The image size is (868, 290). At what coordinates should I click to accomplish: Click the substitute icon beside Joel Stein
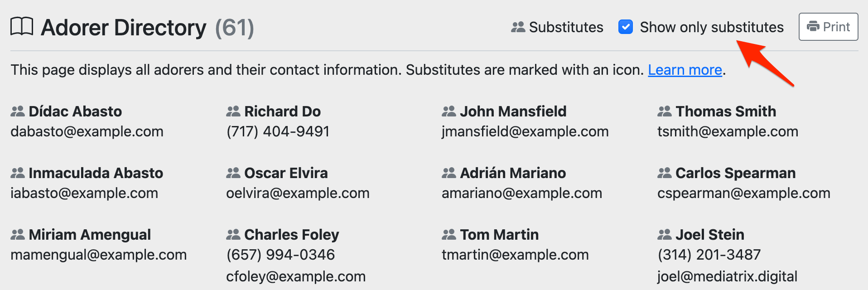click(x=665, y=234)
